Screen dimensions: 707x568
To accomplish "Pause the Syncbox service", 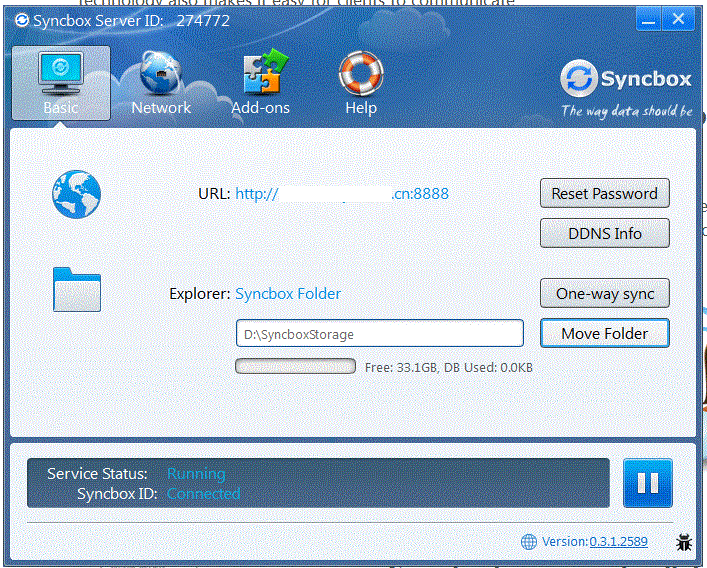I will (x=647, y=483).
